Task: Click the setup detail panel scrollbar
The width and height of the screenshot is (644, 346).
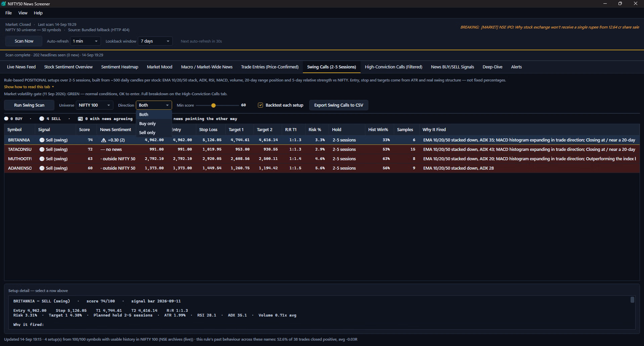Action: [x=632, y=300]
